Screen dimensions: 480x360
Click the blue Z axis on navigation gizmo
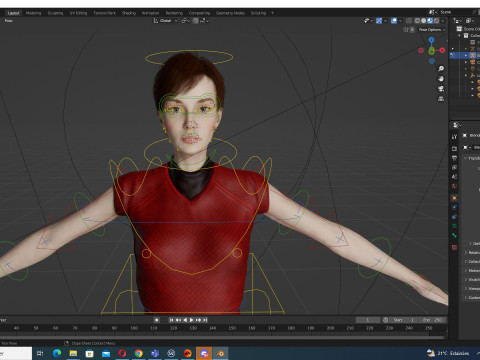coord(432,40)
